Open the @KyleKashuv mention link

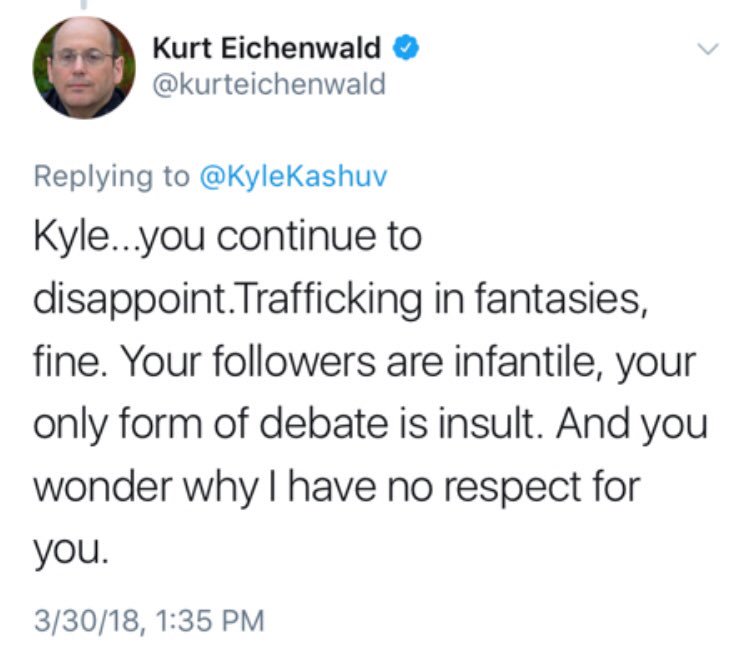click(293, 176)
